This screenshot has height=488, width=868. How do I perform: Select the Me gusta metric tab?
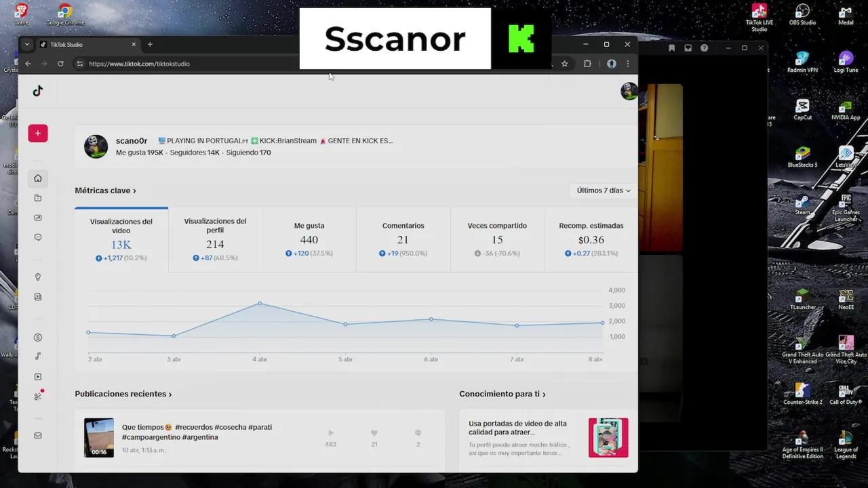click(x=309, y=239)
